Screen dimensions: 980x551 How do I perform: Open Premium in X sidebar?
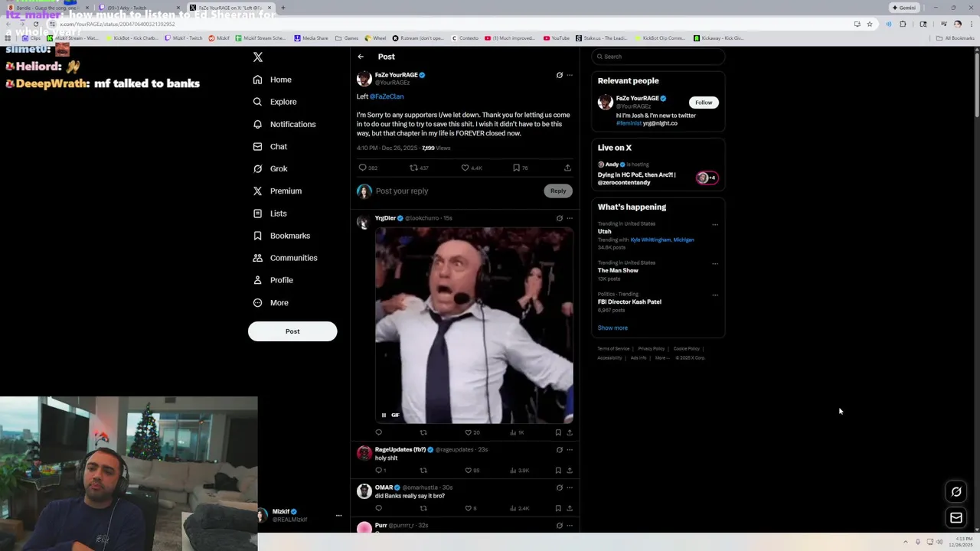point(277,191)
